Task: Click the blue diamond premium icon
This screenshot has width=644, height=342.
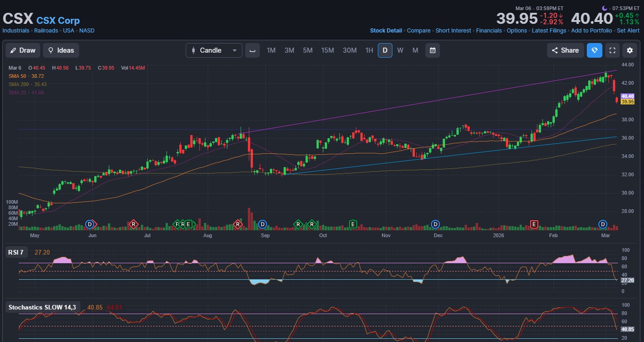Action: click(x=595, y=50)
